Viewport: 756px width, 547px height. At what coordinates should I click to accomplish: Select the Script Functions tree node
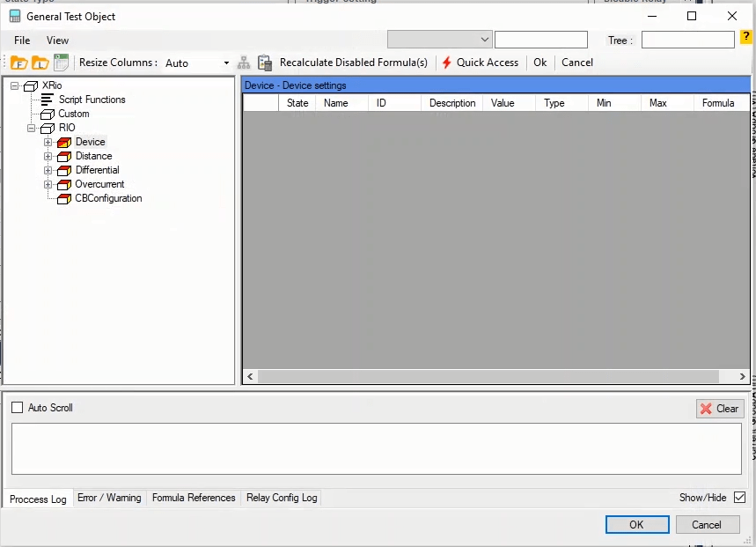coord(92,100)
